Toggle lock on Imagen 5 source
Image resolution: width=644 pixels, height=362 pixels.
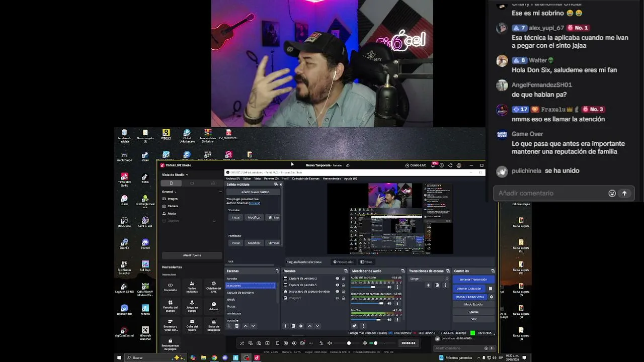[x=344, y=298]
